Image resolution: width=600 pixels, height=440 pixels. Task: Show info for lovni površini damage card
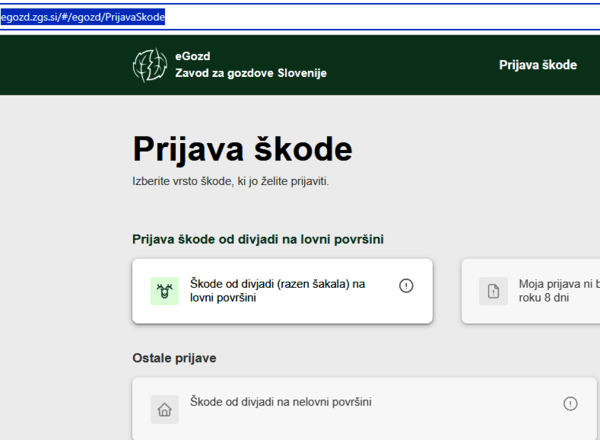tap(406, 285)
